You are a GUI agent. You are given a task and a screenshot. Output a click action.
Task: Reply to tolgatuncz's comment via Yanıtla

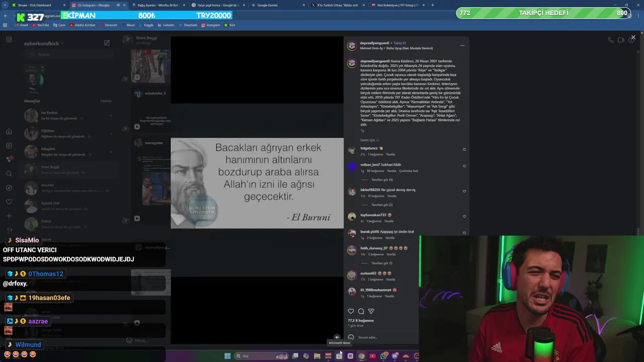[390, 154]
